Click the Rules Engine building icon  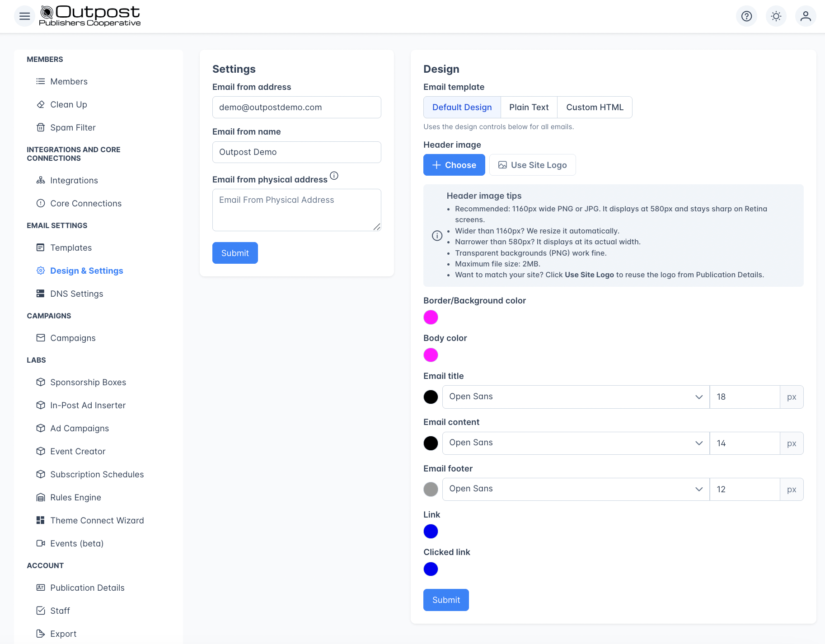(x=41, y=497)
